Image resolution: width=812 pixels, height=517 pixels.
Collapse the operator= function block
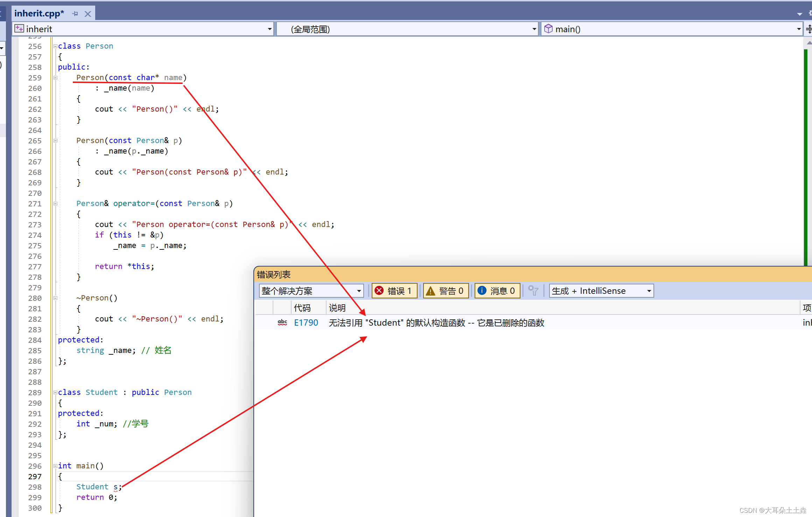point(55,204)
